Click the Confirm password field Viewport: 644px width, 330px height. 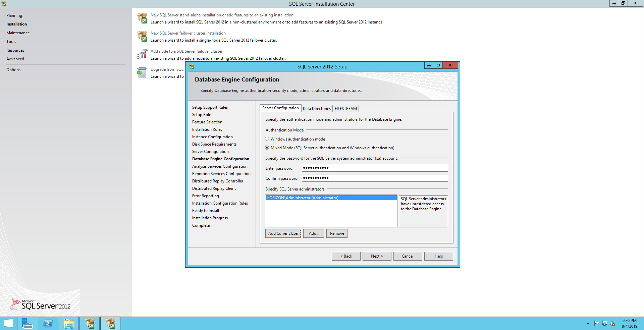click(x=375, y=178)
